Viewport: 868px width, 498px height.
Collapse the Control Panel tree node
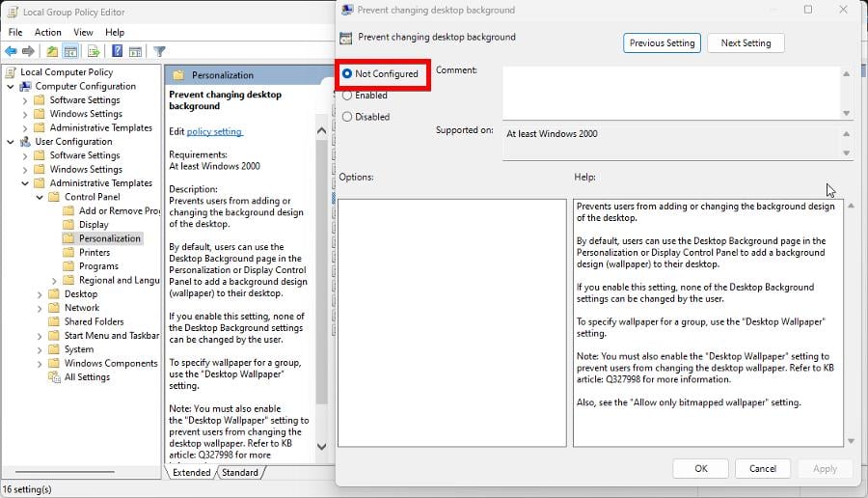(x=40, y=197)
